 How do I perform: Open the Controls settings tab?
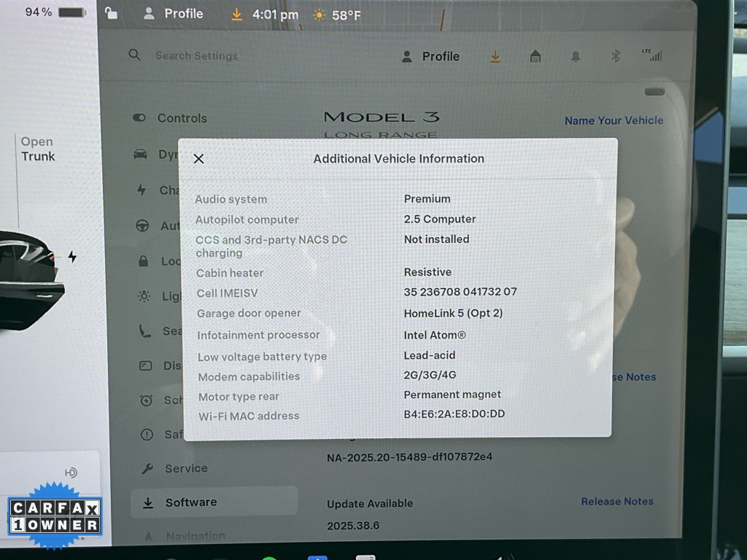click(x=182, y=118)
